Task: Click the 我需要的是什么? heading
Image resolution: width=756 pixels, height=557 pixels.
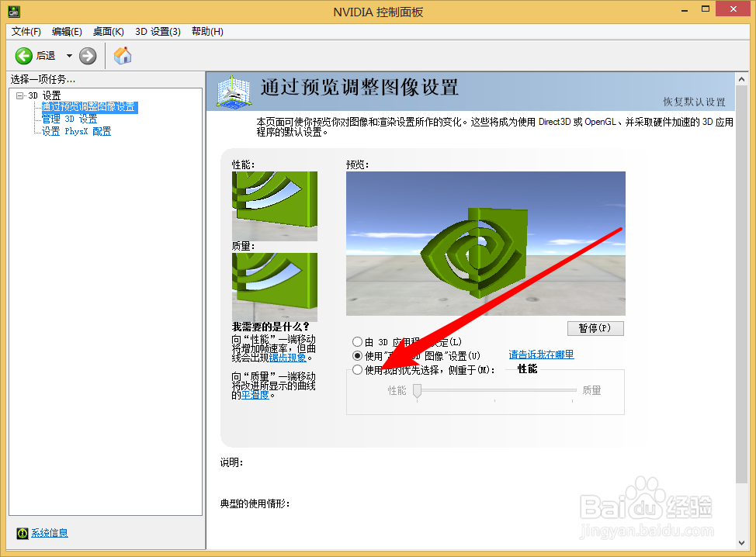Action: [270, 327]
